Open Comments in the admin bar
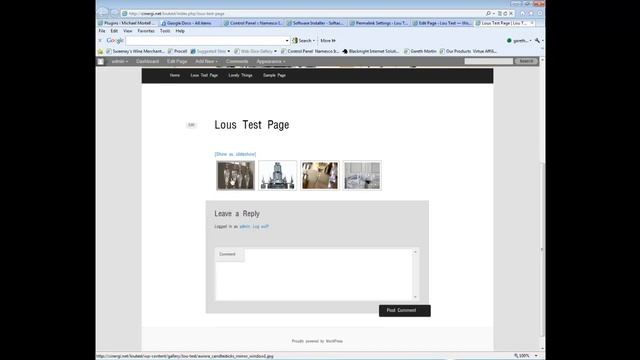 coord(237,62)
